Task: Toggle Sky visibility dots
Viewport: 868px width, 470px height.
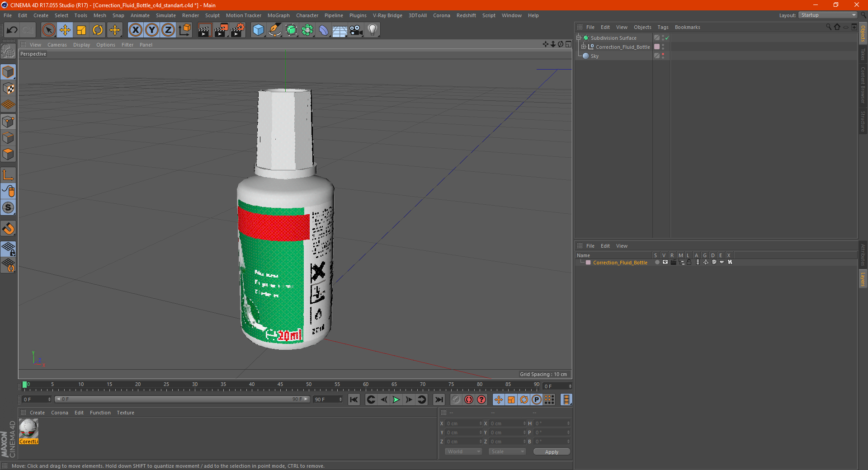Action: pos(663,56)
